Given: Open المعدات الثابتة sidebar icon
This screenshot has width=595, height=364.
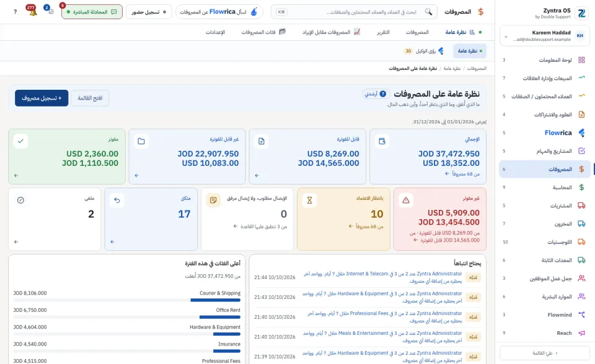Looking at the screenshot, I should (x=581, y=260).
